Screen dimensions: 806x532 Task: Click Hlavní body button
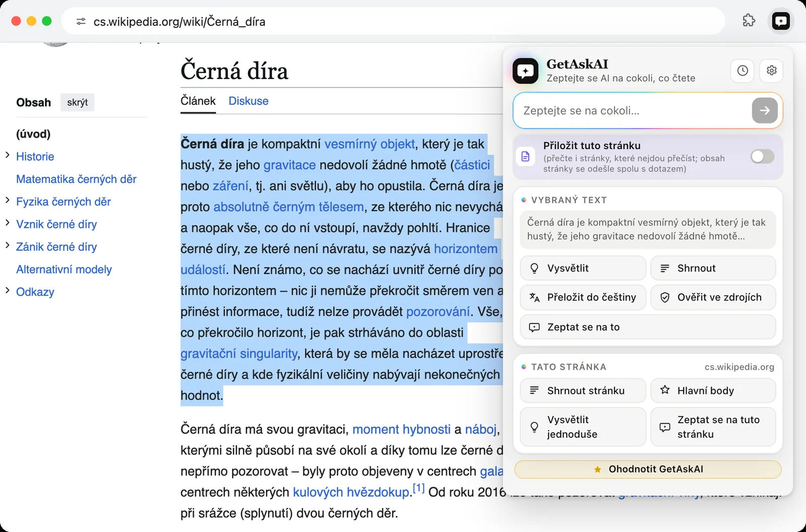(x=713, y=390)
